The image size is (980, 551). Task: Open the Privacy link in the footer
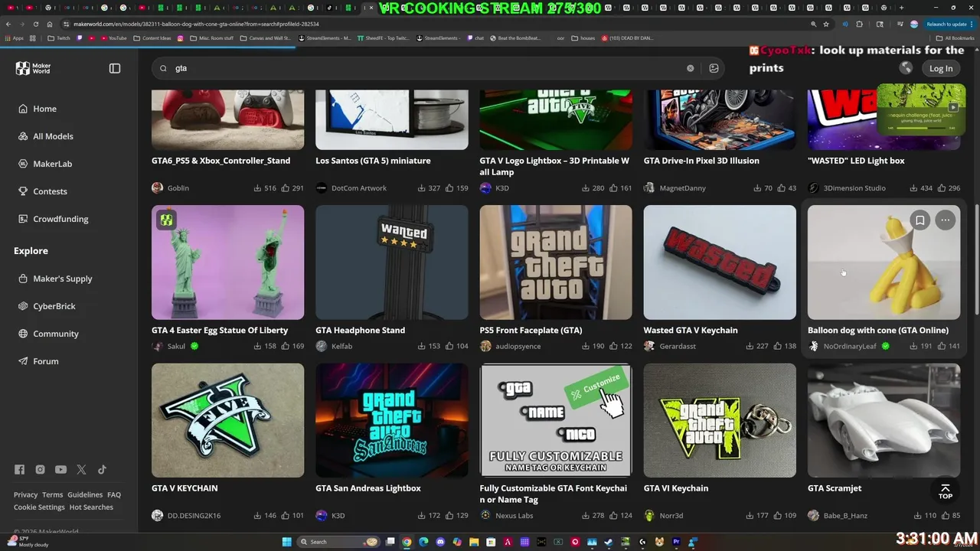[x=25, y=494]
